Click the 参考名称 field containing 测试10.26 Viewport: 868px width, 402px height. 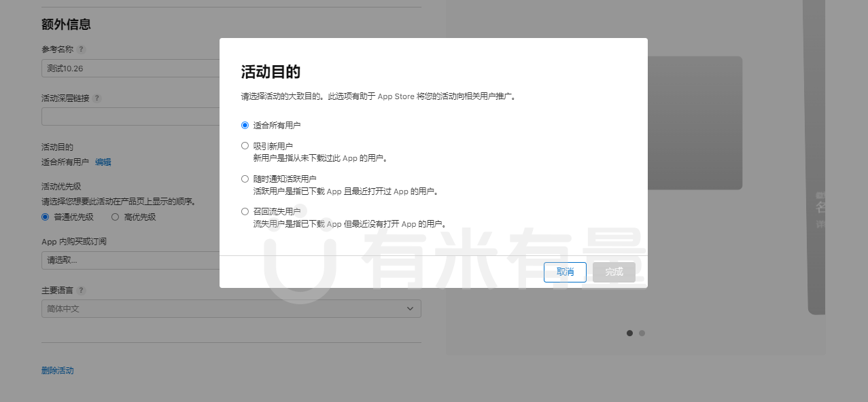point(131,68)
